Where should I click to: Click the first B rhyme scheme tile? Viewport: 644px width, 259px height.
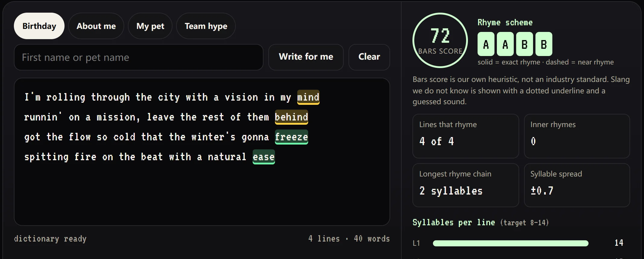525,44
